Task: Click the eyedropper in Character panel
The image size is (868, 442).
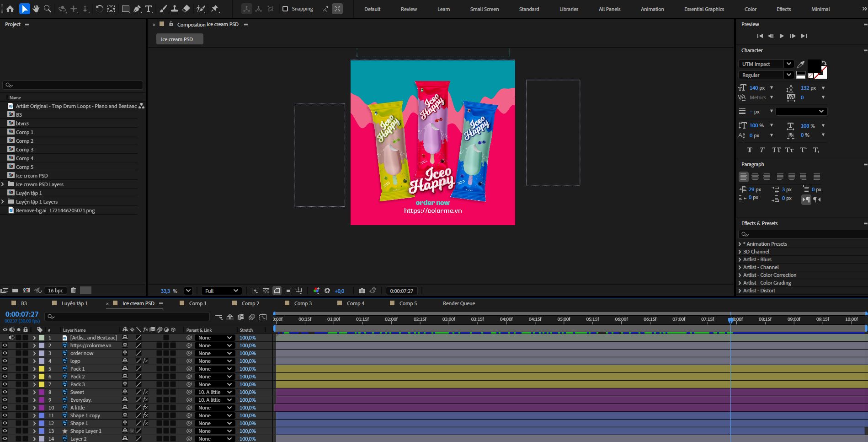Action: tap(801, 64)
